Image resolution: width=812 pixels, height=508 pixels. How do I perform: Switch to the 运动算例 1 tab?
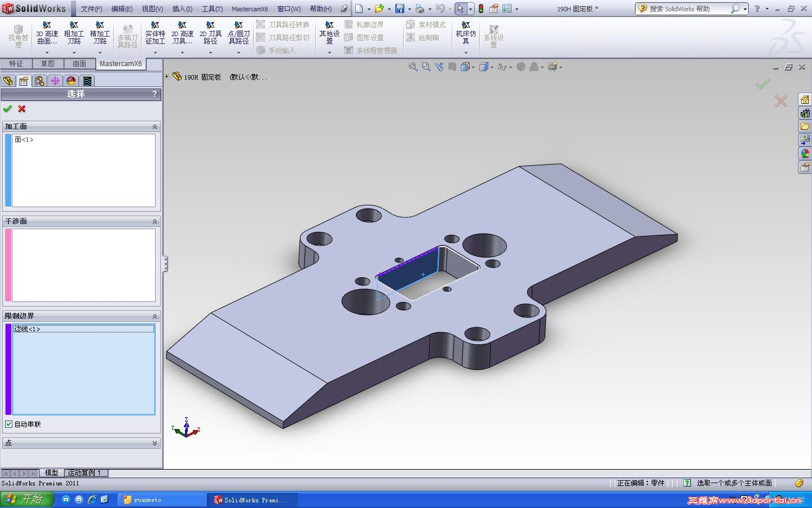(85, 473)
